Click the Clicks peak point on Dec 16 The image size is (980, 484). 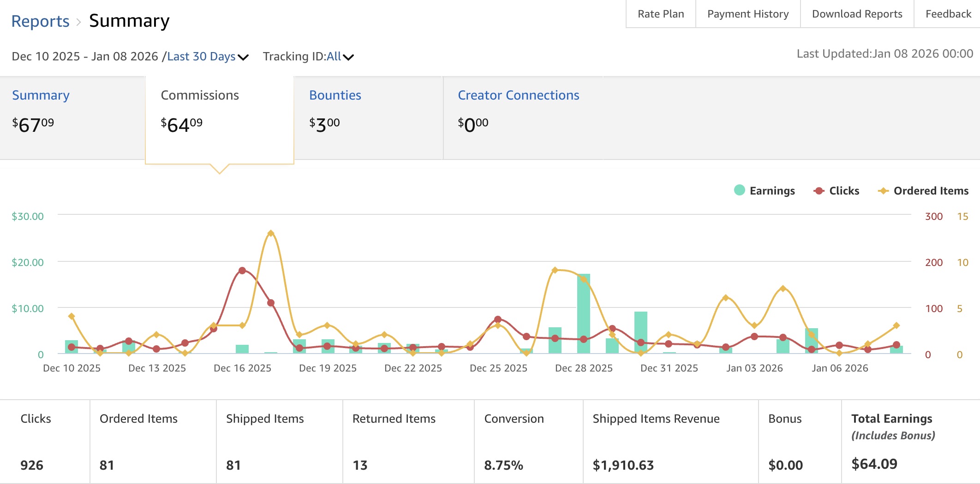coord(242,271)
